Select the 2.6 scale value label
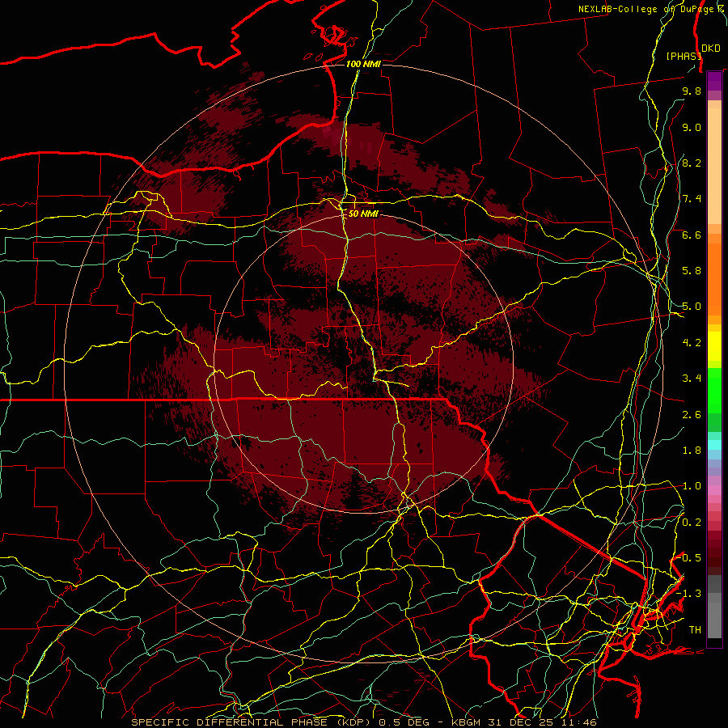Viewport: 728px width, 728px height. click(692, 415)
